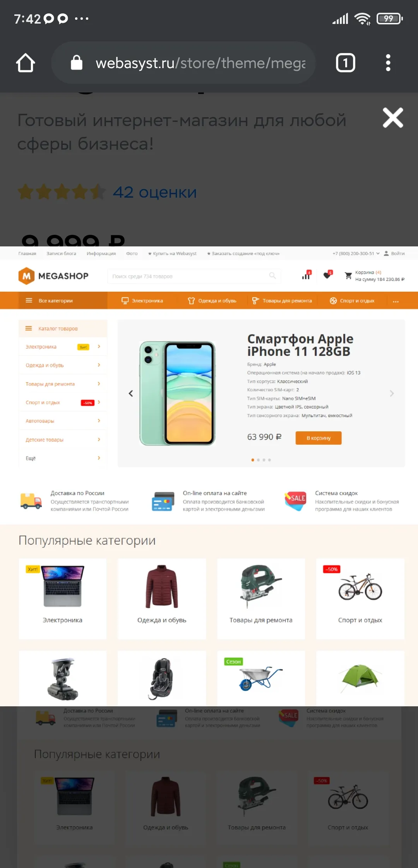Expand Электроника in the catalog sidebar
418x868 pixels.
click(x=63, y=347)
